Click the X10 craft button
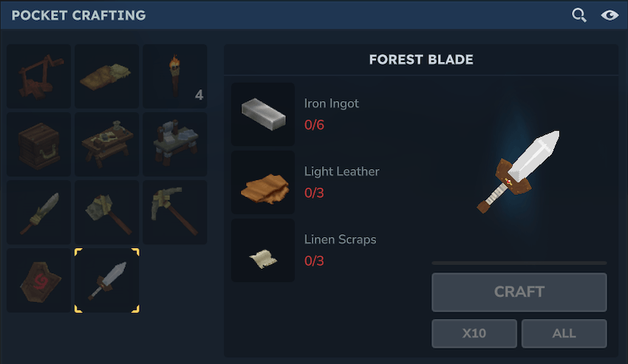Screen dimensions: 628x364 (474, 333)
